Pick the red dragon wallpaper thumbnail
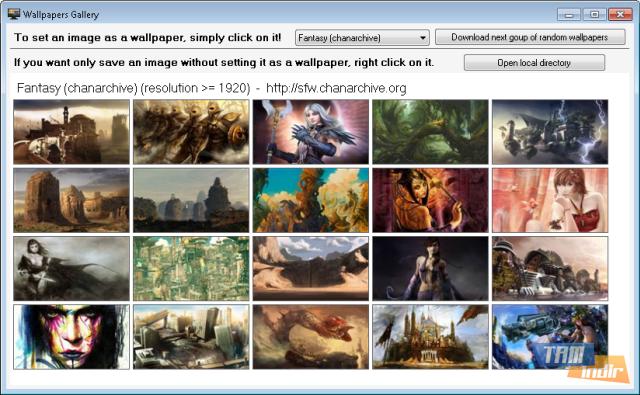Viewport: 640px width, 395px height. click(x=311, y=337)
